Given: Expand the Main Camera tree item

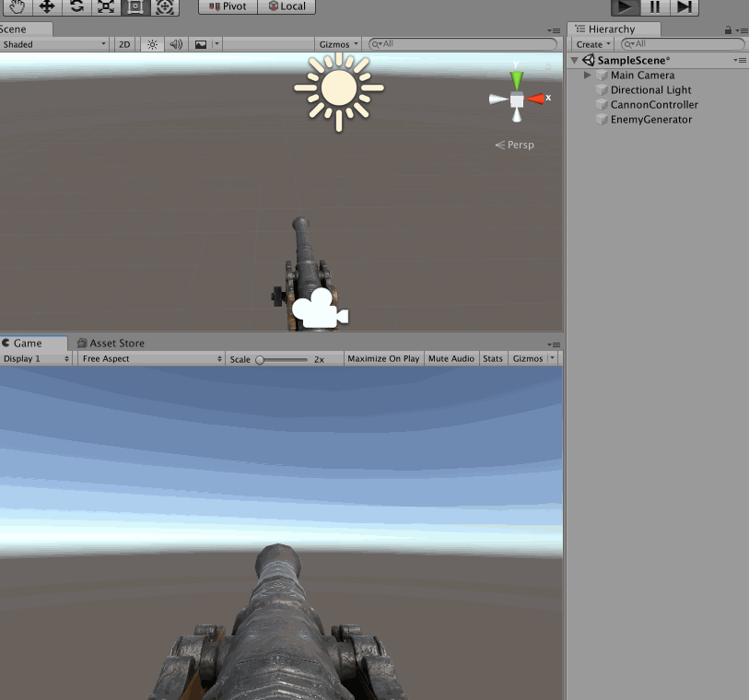Looking at the screenshot, I should point(588,76).
